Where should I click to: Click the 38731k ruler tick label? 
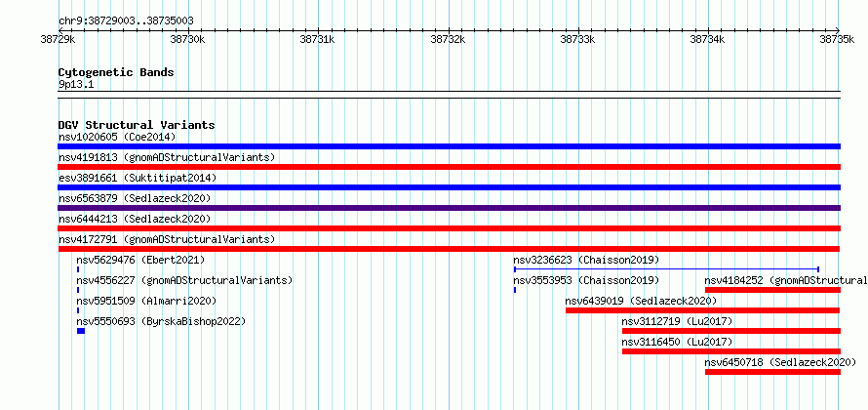tap(318, 39)
